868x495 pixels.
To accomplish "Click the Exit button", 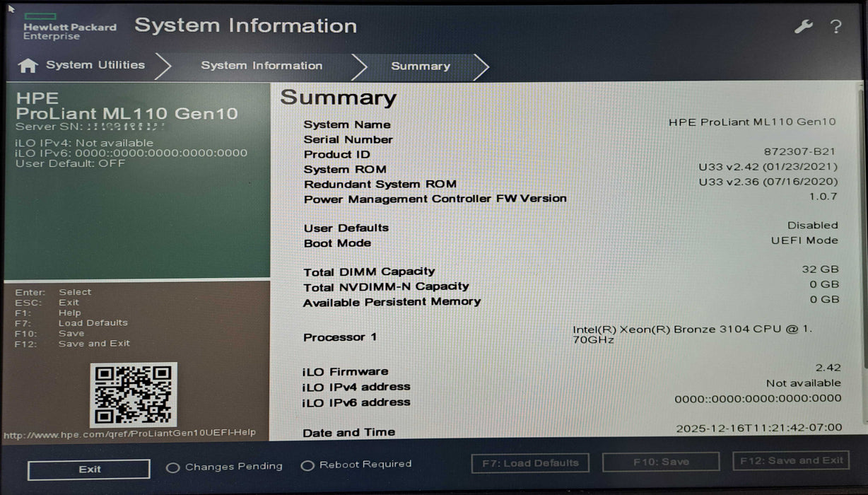I will coord(89,470).
